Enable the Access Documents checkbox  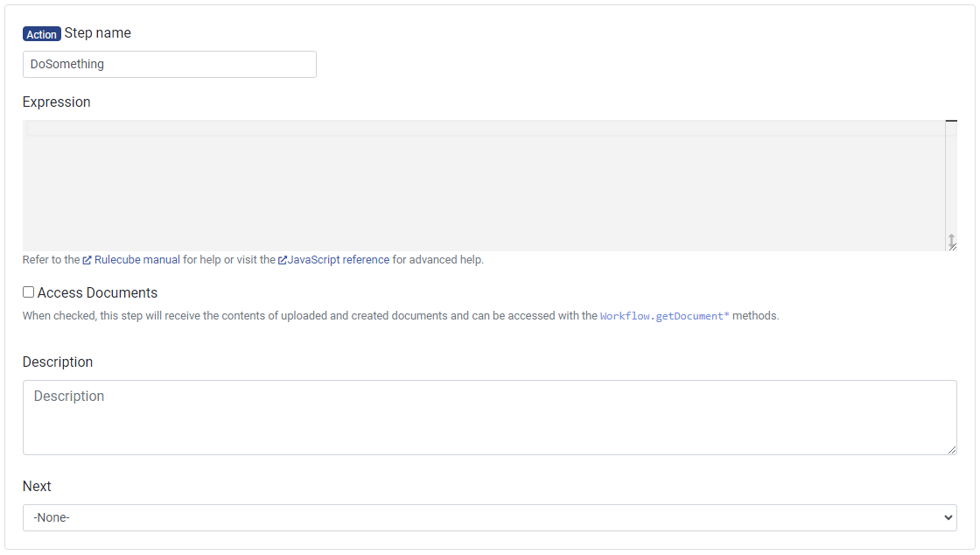[x=29, y=292]
